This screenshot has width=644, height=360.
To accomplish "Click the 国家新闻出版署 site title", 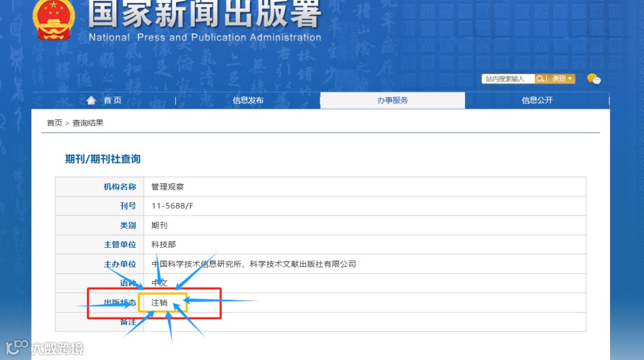I will [x=204, y=14].
